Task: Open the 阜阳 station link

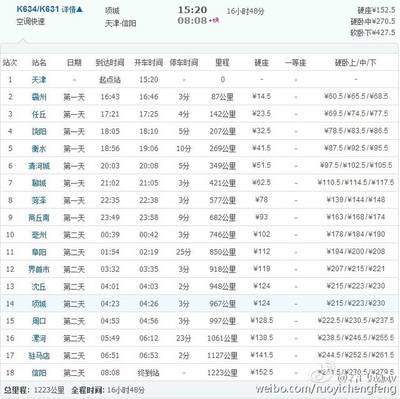Action: pyautogui.click(x=39, y=252)
